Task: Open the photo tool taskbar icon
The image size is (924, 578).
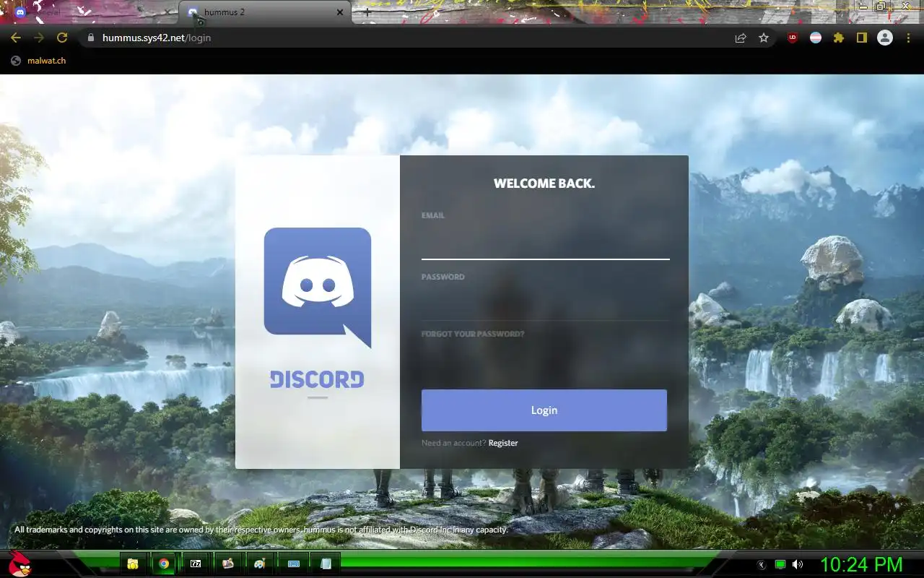Action: 228,564
